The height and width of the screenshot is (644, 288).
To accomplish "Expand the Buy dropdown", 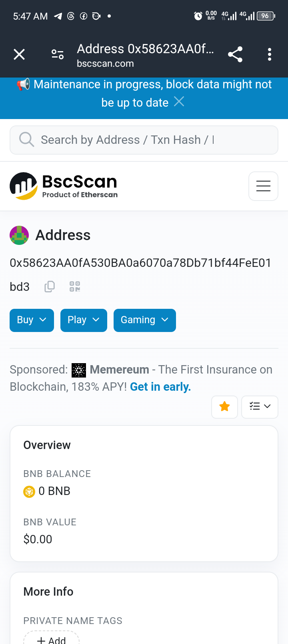I will pos(32,320).
